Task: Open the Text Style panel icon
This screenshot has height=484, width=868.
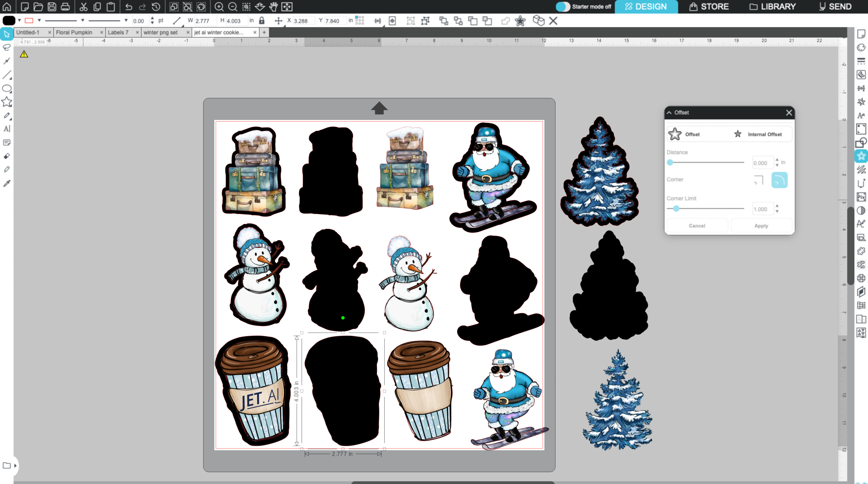Action: (861, 115)
